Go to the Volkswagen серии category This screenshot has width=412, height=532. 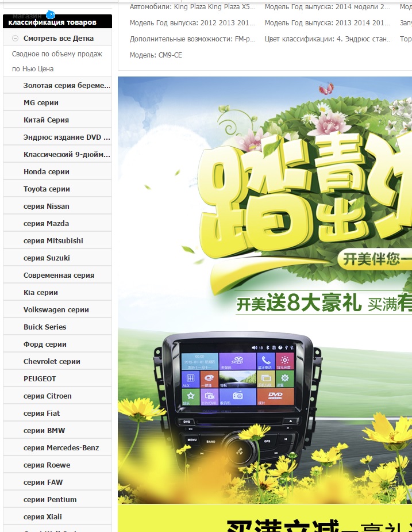pos(56,309)
